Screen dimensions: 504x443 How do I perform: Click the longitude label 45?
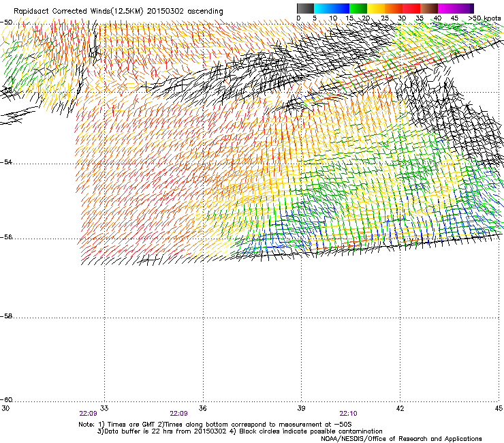499,408
